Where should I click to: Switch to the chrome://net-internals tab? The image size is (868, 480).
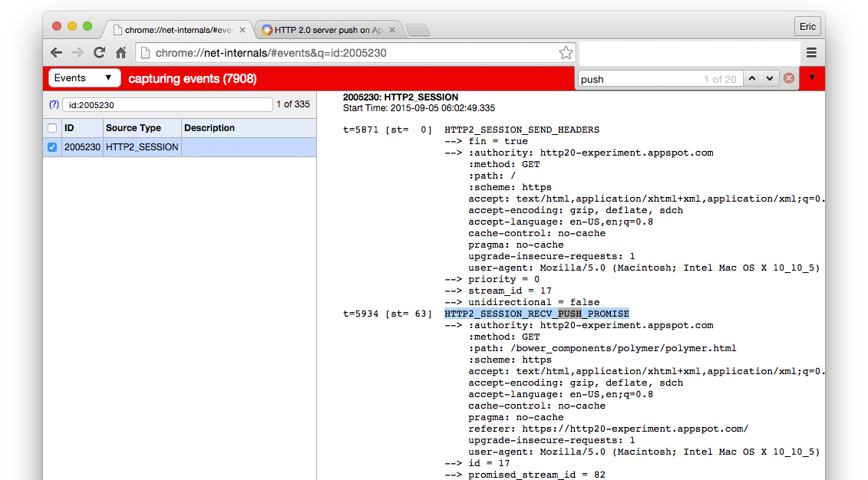pos(178,30)
